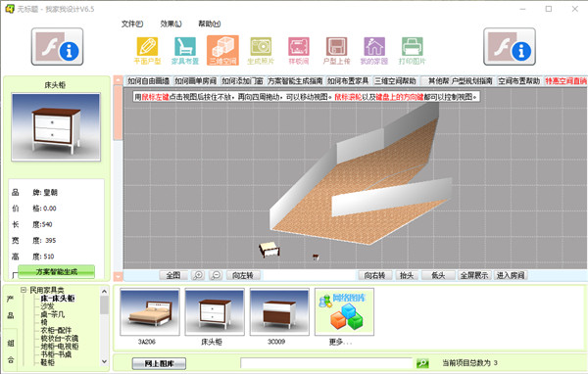The image size is (588, 374).
Task: Click the green search icon beside search box
Action: pos(422,363)
